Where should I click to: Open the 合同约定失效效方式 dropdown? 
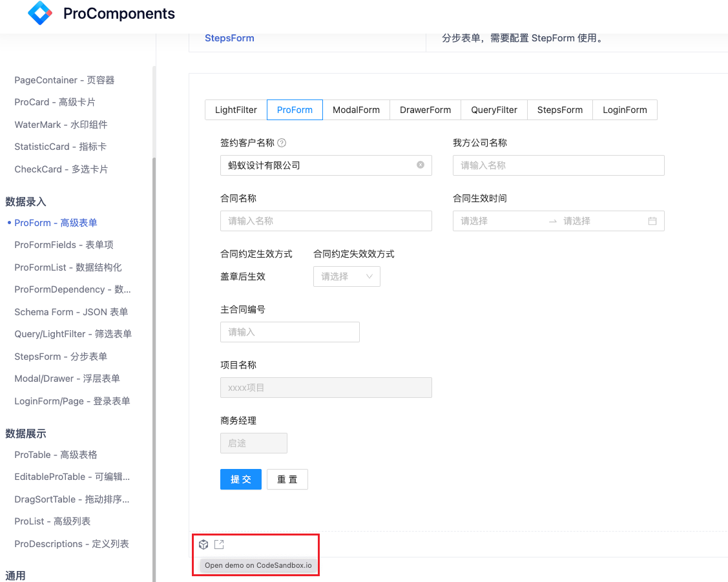pyautogui.click(x=347, y=276)
